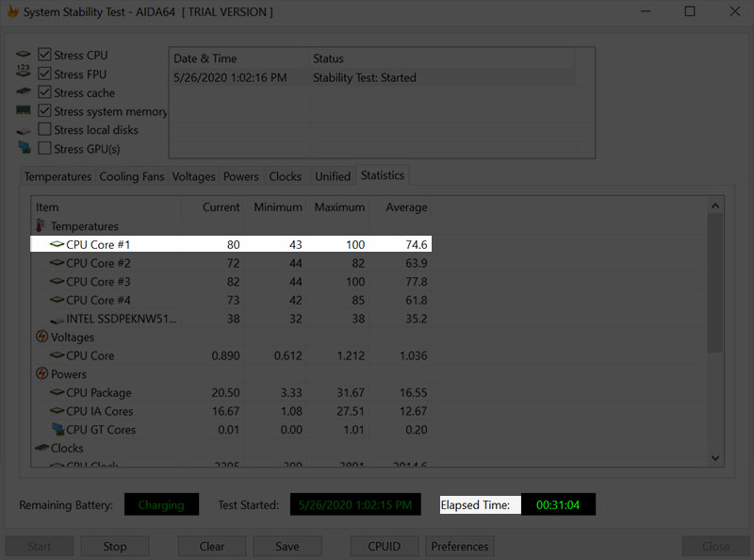Click the lightning icon of Voltages group
The image size is (754, 560).
click(41, 336)
